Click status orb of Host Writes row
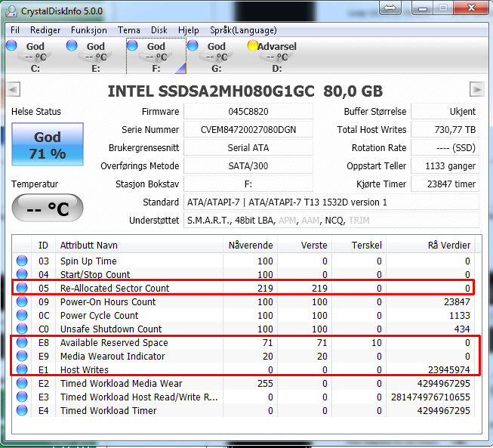The width and height of the screenshot is (493, 448). tap(22, 369)
